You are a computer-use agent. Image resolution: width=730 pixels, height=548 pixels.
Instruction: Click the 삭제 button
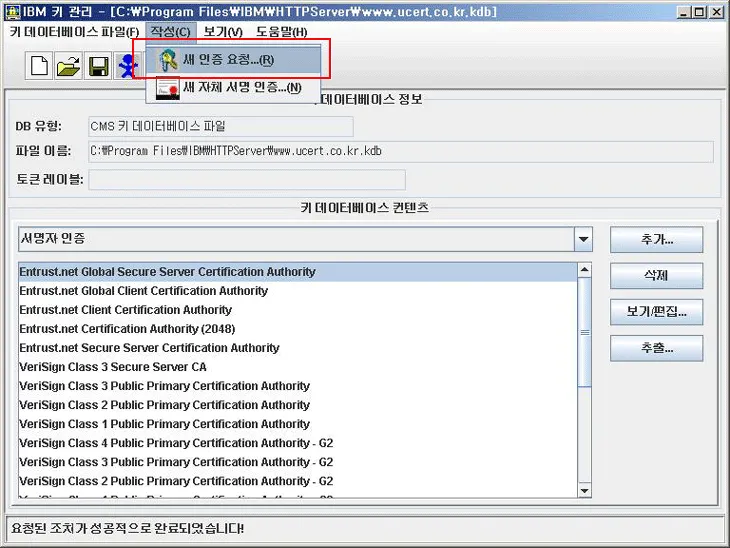(x=656, y=276)
